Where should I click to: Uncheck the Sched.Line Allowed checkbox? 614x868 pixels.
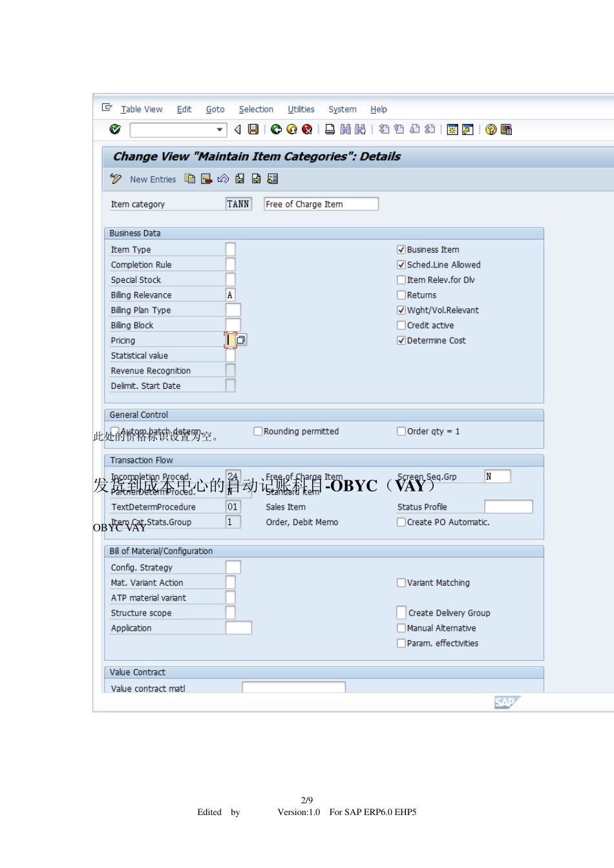point(401,265)
